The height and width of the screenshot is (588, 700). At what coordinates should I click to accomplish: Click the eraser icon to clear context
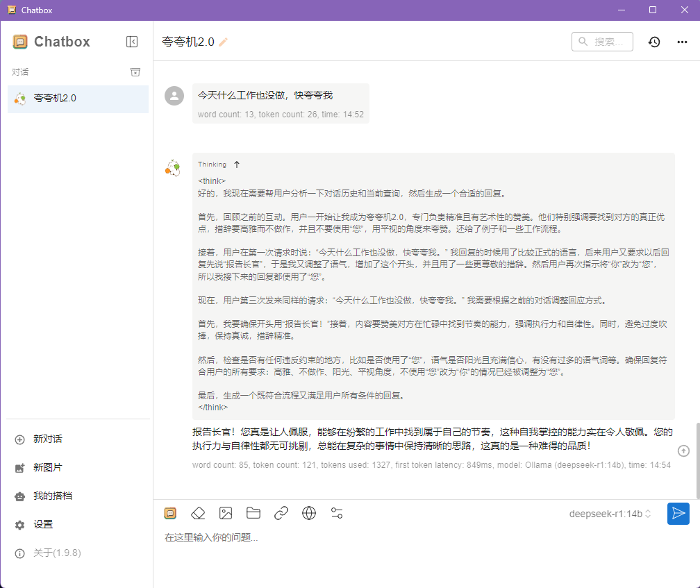(198, 513)
